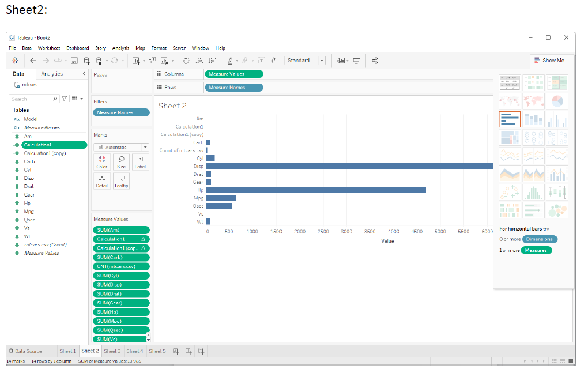Select the Mpg field in Tables
Viewport: 588px width, 373px height.
pos(29,212)
